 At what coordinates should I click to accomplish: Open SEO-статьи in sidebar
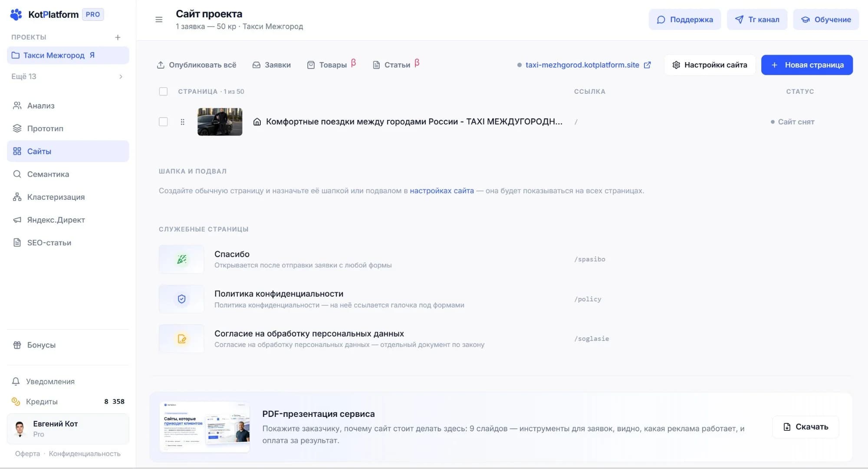[68, 243]
